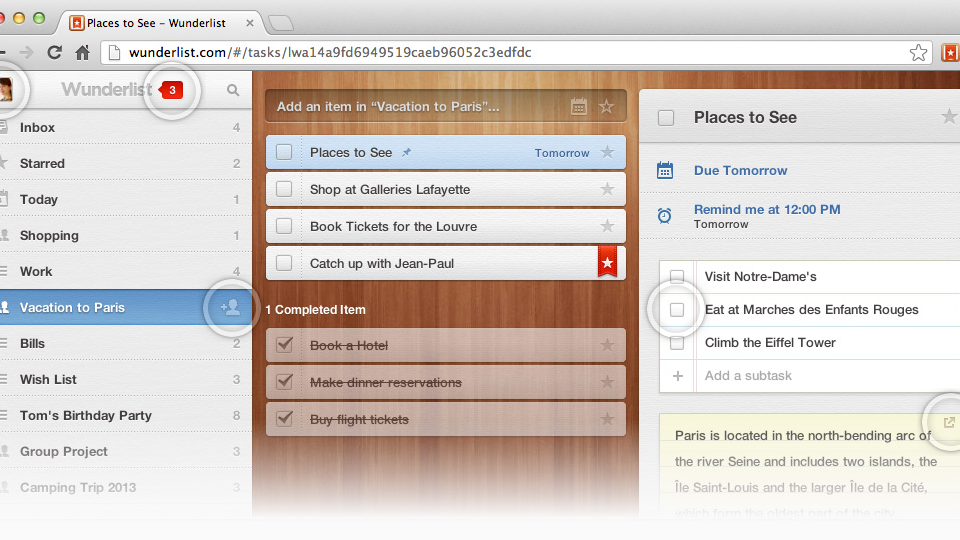Click the due date calendar icon in detail pane
Image resolution: width=960 pixels, height=540 pixels.
(x=664, y=170)
